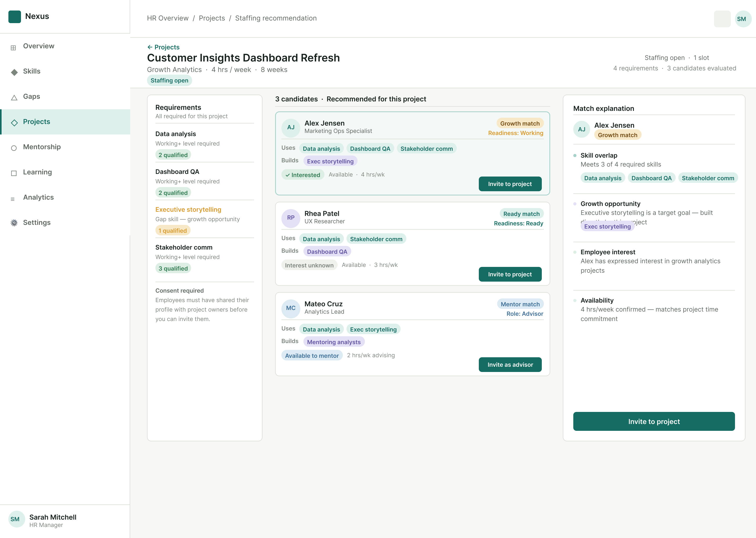Click the 2 qualified badge under Dashboard QA

[173, 193]
